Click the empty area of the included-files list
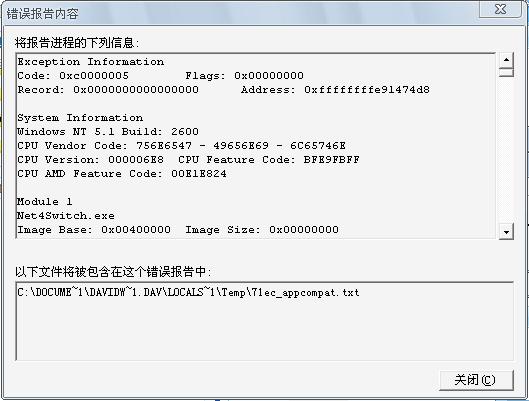This screenshot has height=401, width=529. point(264,331)
